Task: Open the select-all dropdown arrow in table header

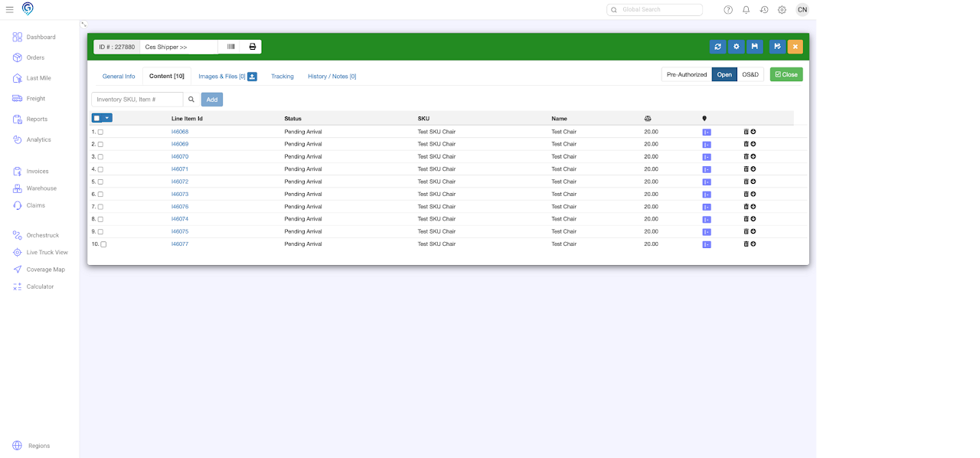Action: (x=107, y=118)
